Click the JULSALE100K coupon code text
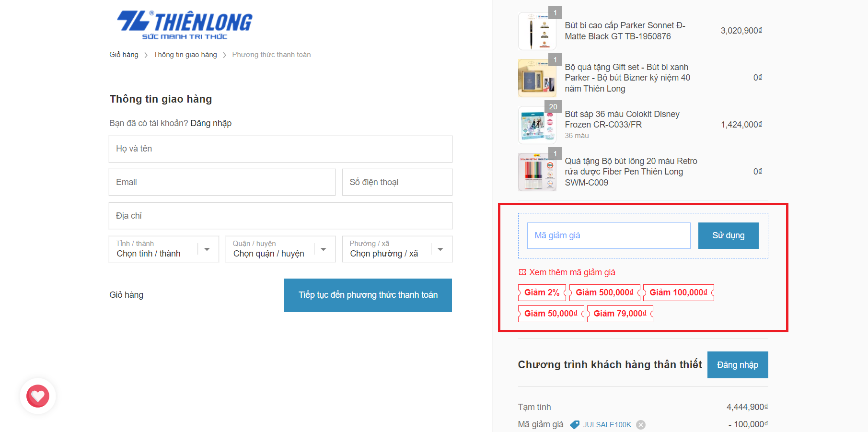The height and width of the screenshot is (432, 868). (607, 425)
